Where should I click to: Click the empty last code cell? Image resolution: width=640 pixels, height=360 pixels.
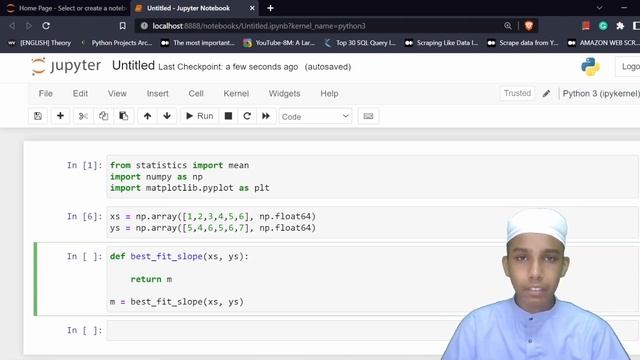click(372, 330)
